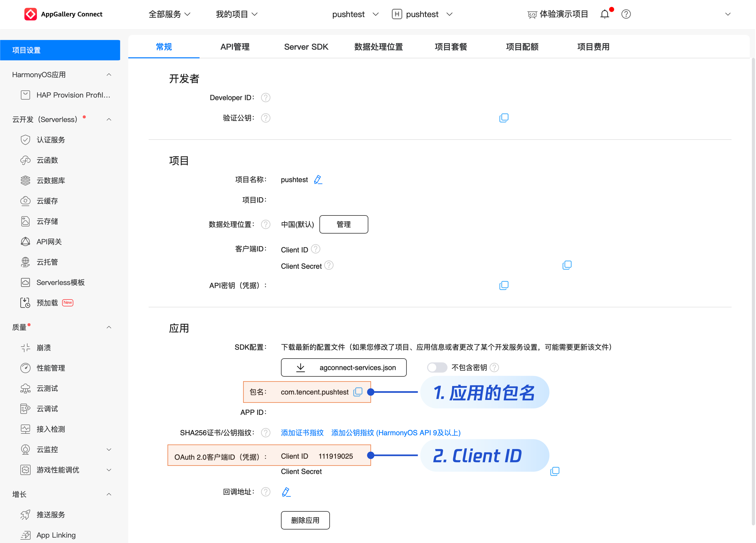Viewport: 756px width, 543px height.
Task: Copy the API密钥 credential
Action: 504,286
